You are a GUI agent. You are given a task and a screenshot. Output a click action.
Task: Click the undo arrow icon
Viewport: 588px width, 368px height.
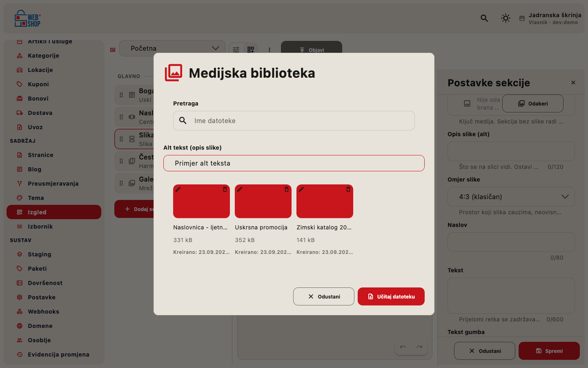(x=403, y=347)
